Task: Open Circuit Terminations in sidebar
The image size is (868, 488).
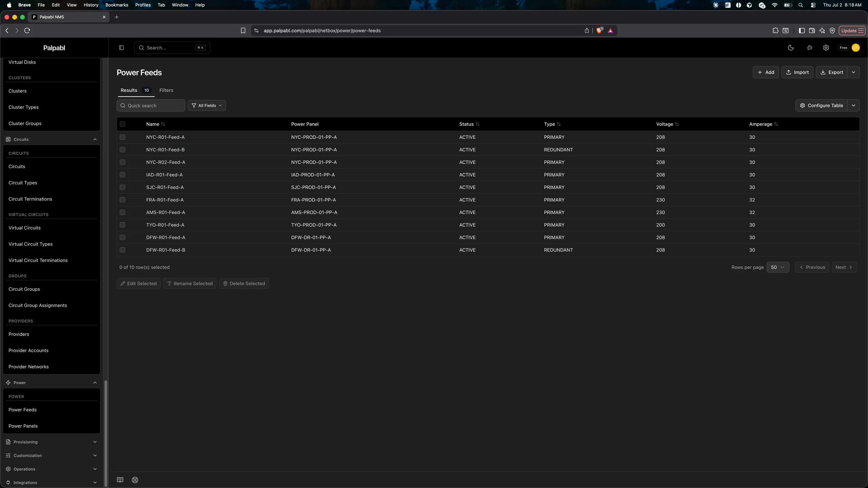Action: click(x=30, y=199)
